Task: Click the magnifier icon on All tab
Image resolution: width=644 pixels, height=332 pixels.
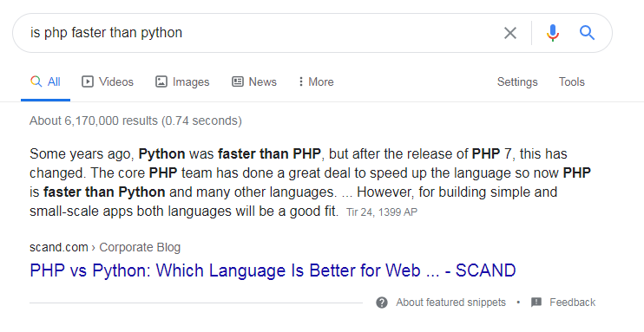Action: pos(36,81)
